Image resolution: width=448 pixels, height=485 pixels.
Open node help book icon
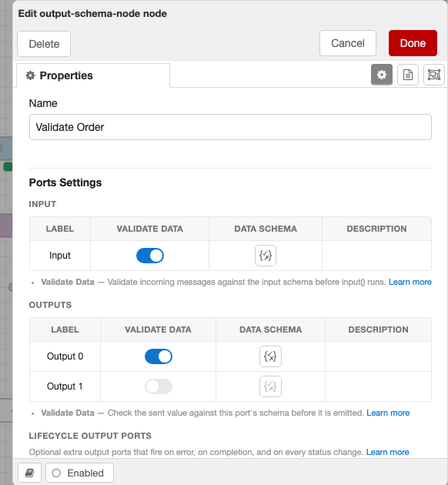point(30,473)
